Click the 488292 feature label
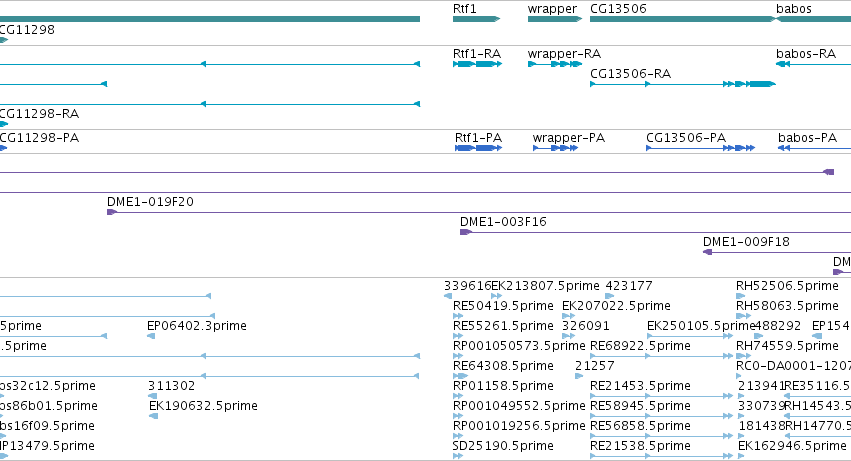Screen dimensions: 851x461 [x=777, y=326]
